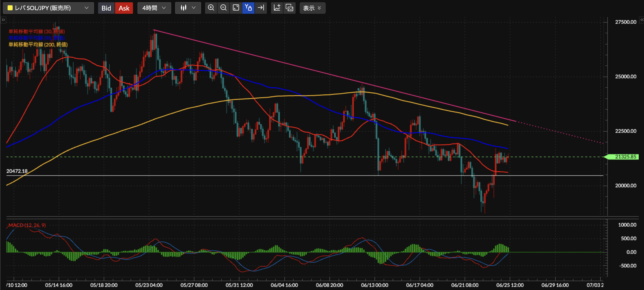This screenshot has width=644, height=290.
Task: Click the zoom out magnifier icon
Action: point(223,8)
